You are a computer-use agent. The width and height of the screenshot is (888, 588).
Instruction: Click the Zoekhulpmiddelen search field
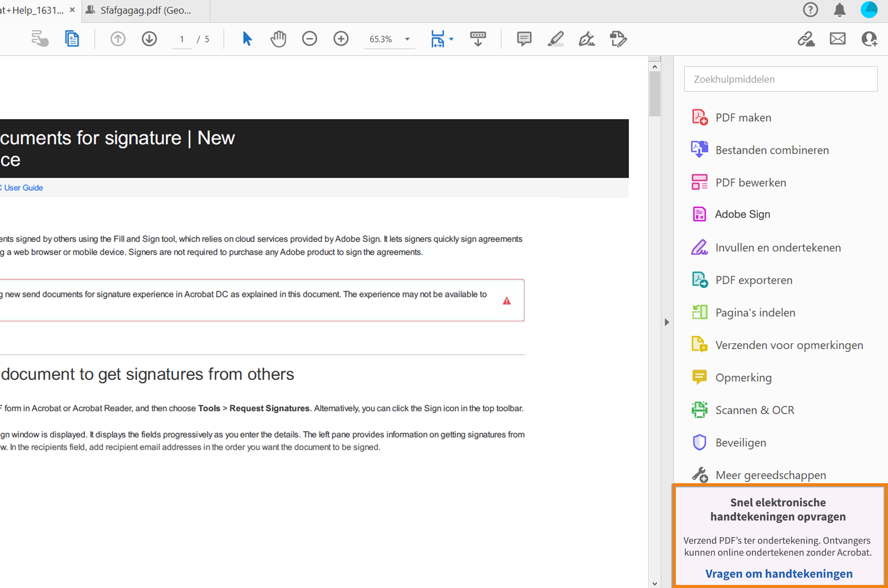coord(781,79)
